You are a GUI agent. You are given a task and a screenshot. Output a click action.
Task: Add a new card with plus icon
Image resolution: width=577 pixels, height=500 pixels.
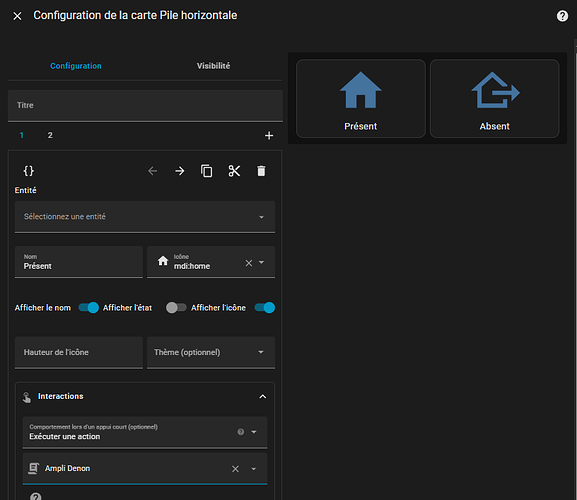pos(269,136)
